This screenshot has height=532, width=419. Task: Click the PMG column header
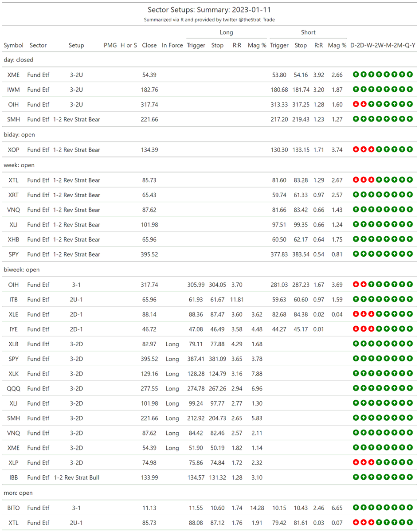(110, 45)
